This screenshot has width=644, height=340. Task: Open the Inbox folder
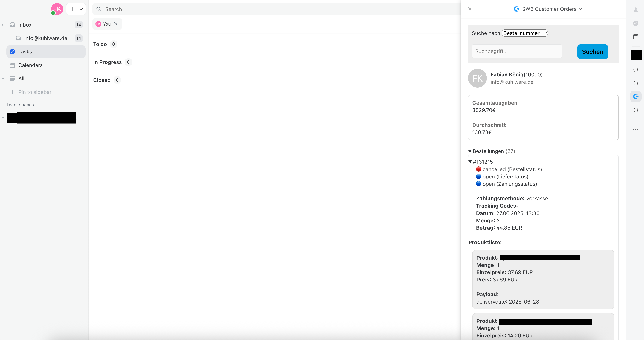tap(46, 25)
